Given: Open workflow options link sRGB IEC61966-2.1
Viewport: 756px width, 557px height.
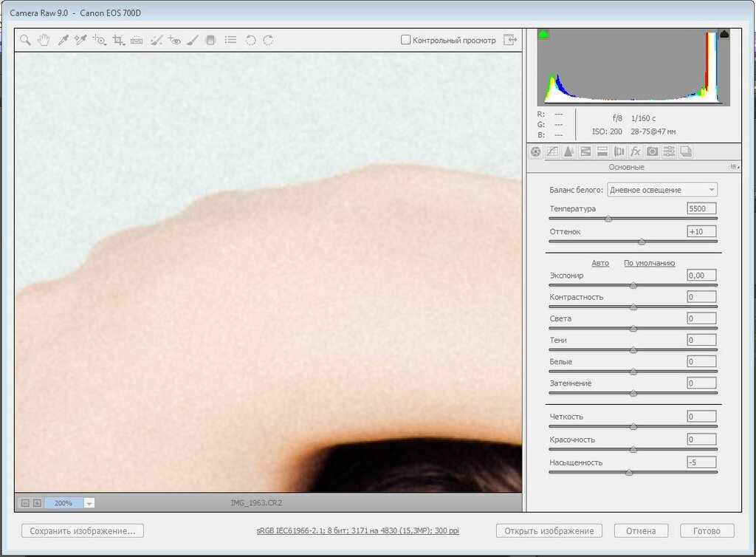Looking at the screenshot, I should [x=357, y=530].
